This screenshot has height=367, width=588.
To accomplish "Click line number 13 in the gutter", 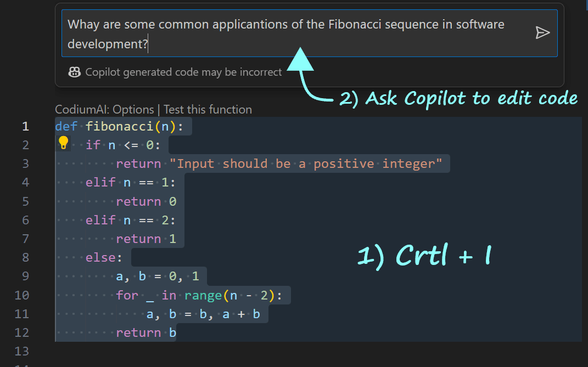I will (22, 351).
